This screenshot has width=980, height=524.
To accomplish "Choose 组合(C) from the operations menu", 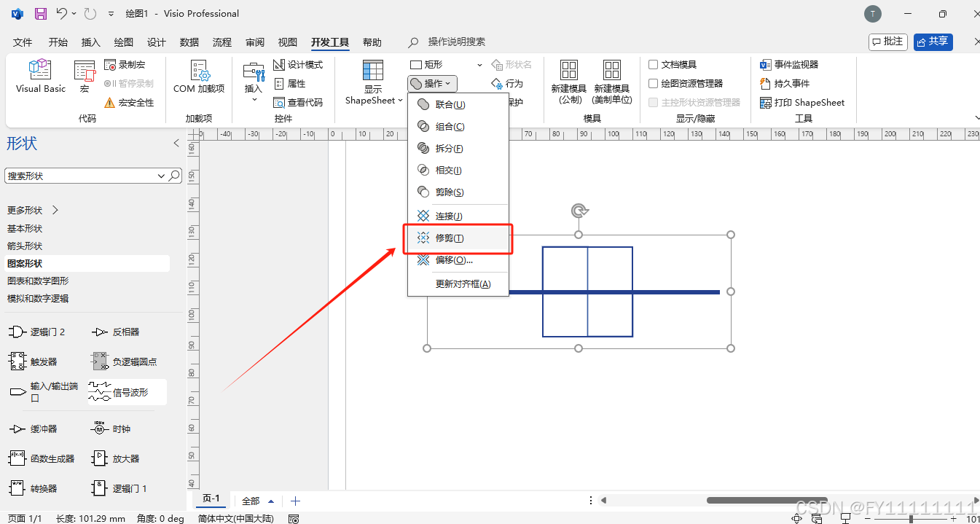I will (458, 127).
